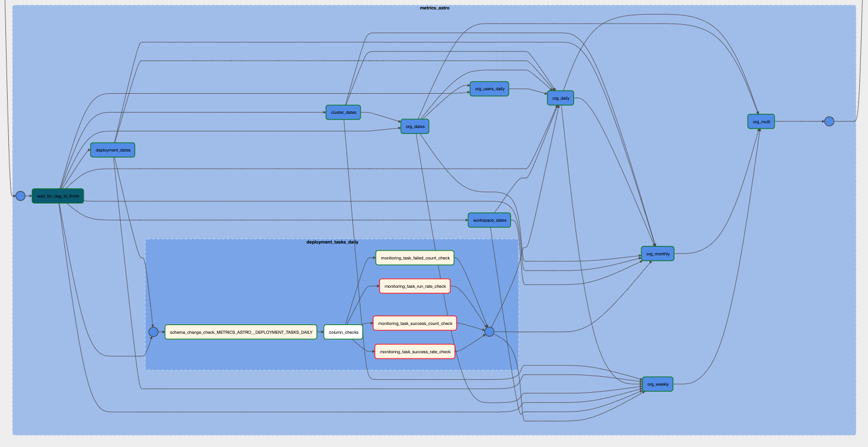
Task: Collapse the metrics_astro group via its title
Action: click(434, 8)
